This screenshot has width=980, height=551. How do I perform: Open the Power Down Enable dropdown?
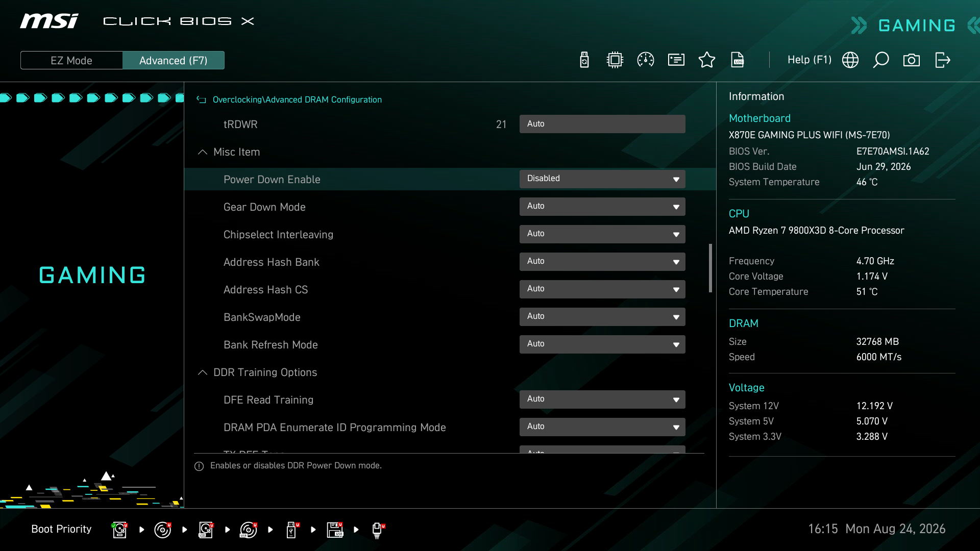pyautogui.click(x=602, y=179)
